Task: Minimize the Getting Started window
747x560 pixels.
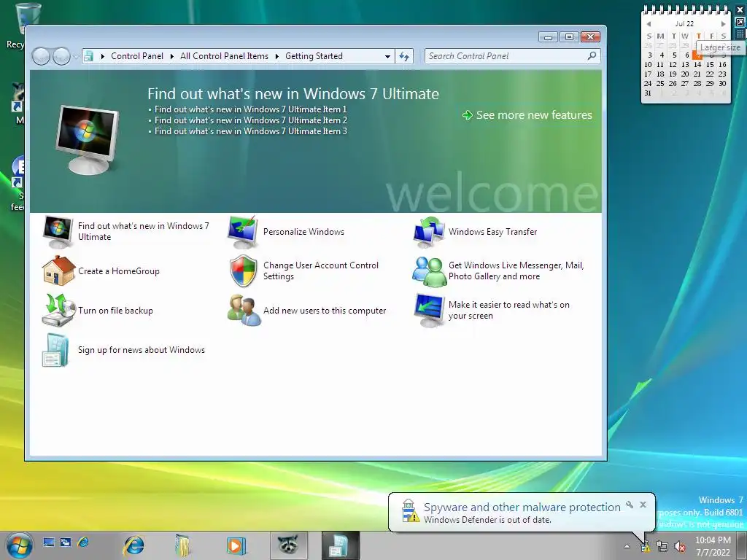Action: click(549, 37)
